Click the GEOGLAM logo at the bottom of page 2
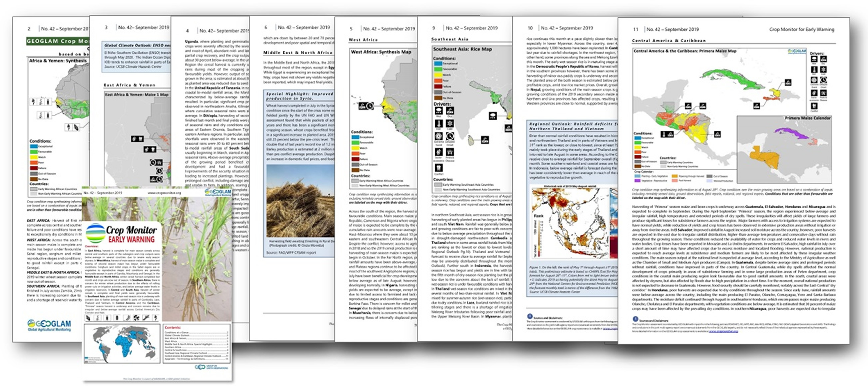Viewport: 868px width, 386px height. (50, 325)
